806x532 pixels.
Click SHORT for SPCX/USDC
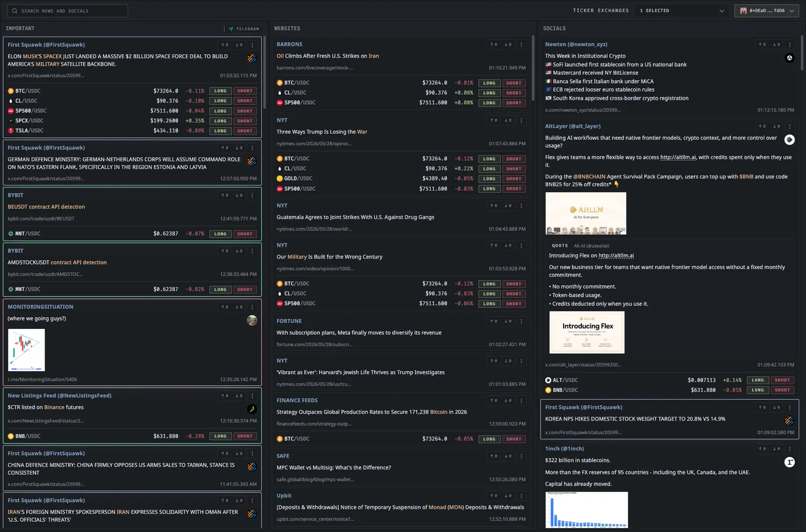[x=244, y=121]
